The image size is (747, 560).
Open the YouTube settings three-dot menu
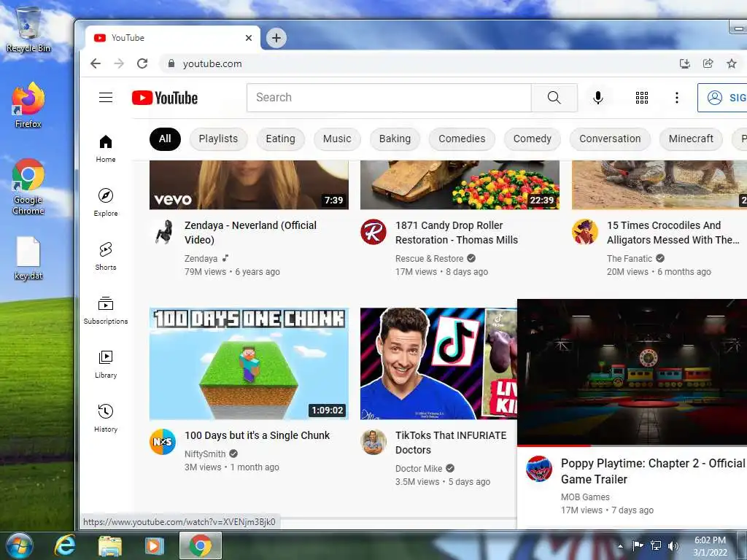coord(676,98)
